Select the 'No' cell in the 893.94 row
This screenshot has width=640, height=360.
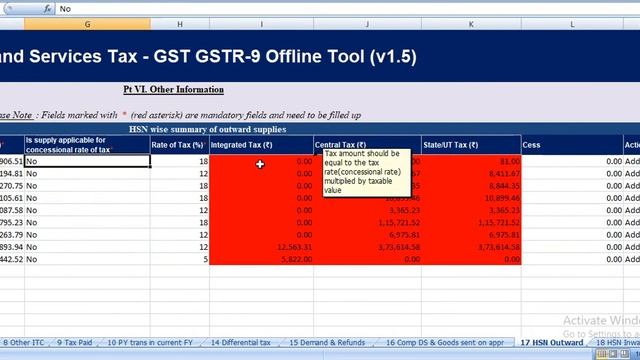click(87, 247)
